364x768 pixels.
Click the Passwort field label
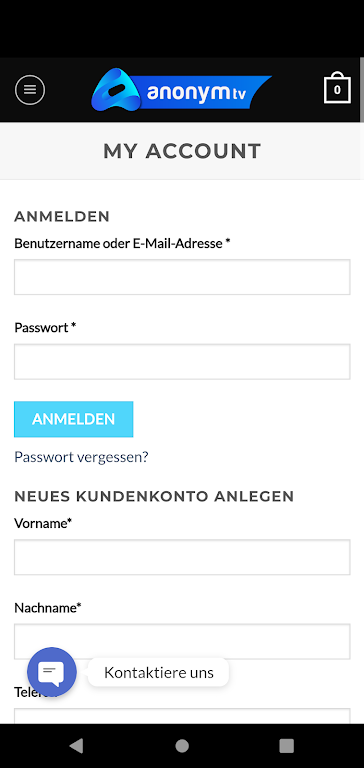tap(45, 328)
